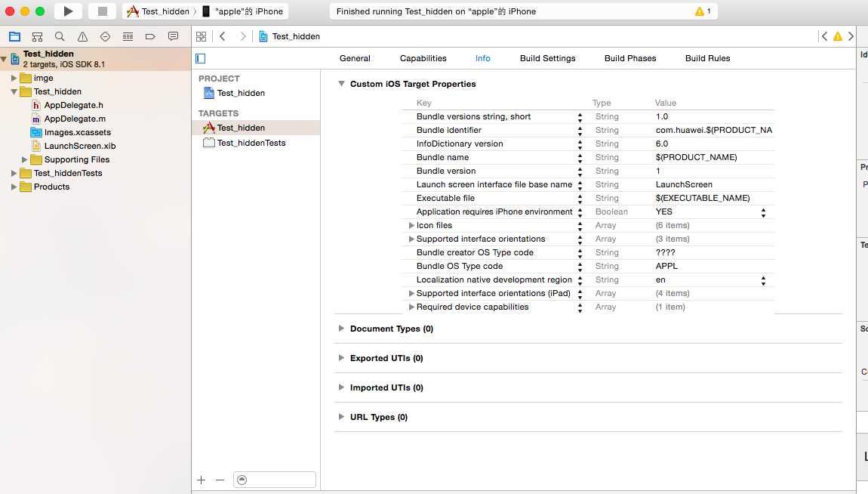Choose the "apple" iPhone run destination
Image resolution: width=868 pixels, height=494 pixels.
pyautogui.click(x=242, y=11)
